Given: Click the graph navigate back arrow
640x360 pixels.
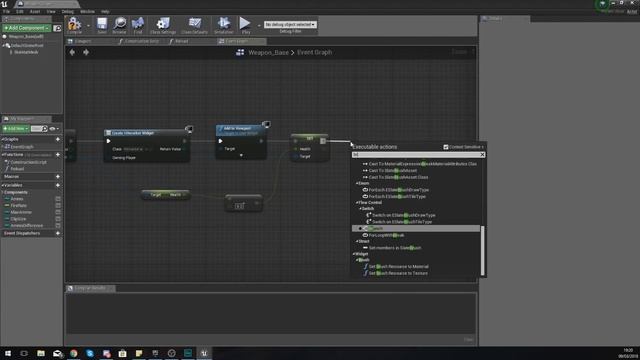Looking at the screenshot, I should [72, 52].
